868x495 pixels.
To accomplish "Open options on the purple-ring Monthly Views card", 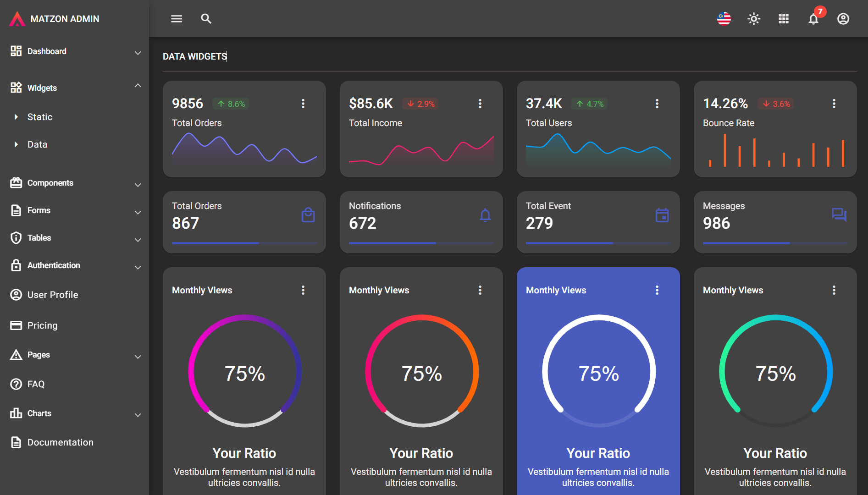I will tap(303, 290).
